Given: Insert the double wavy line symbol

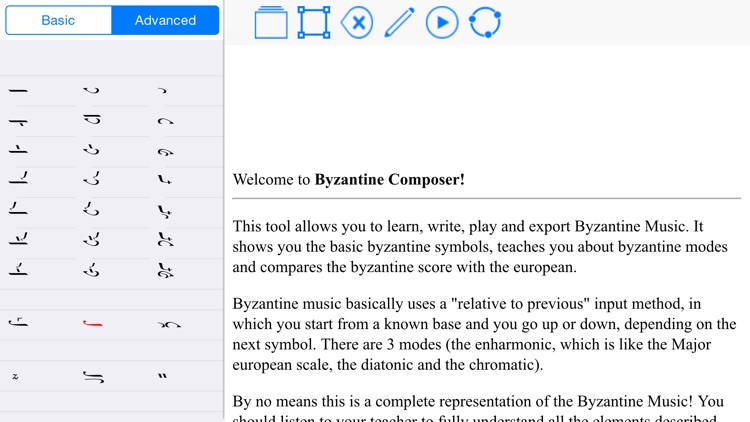Looking at the screenshot, I should click(x=93, y=377).
